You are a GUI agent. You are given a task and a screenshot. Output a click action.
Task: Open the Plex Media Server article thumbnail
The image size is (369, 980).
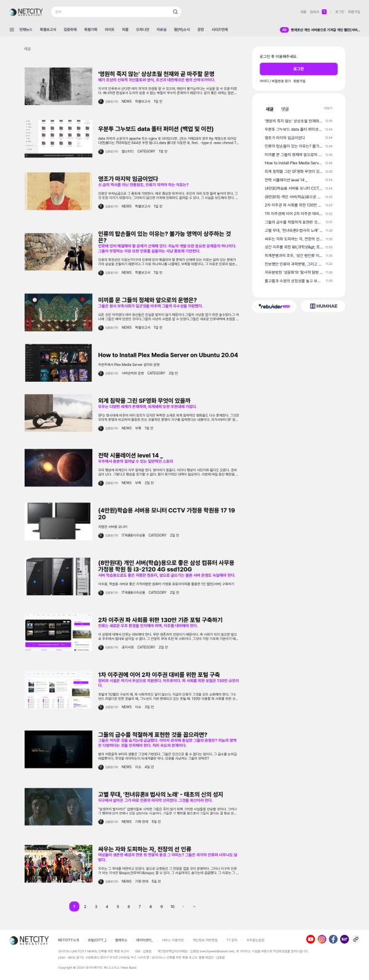(x=58, y=363)
